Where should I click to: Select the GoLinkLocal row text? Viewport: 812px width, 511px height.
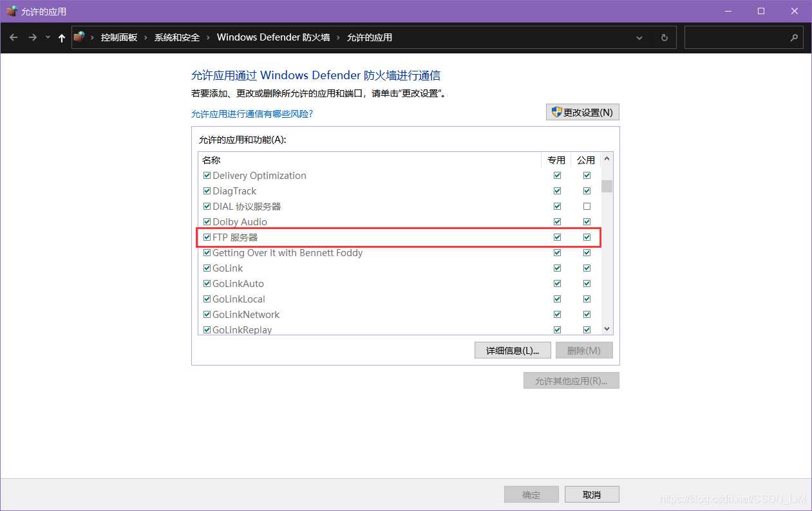click(x=239, y=299)
